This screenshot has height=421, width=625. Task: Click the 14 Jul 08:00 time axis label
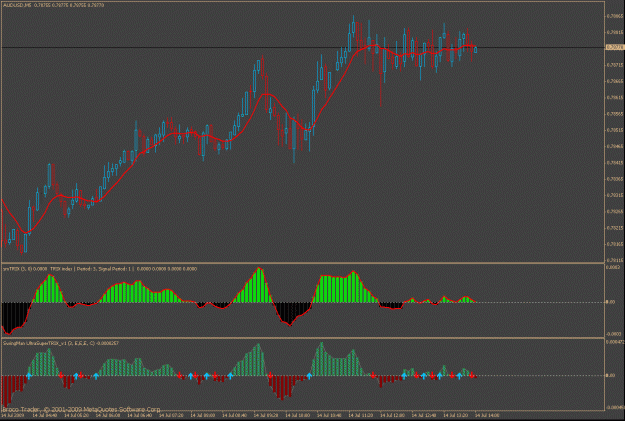pyautogui.click(x=203, y=415)
